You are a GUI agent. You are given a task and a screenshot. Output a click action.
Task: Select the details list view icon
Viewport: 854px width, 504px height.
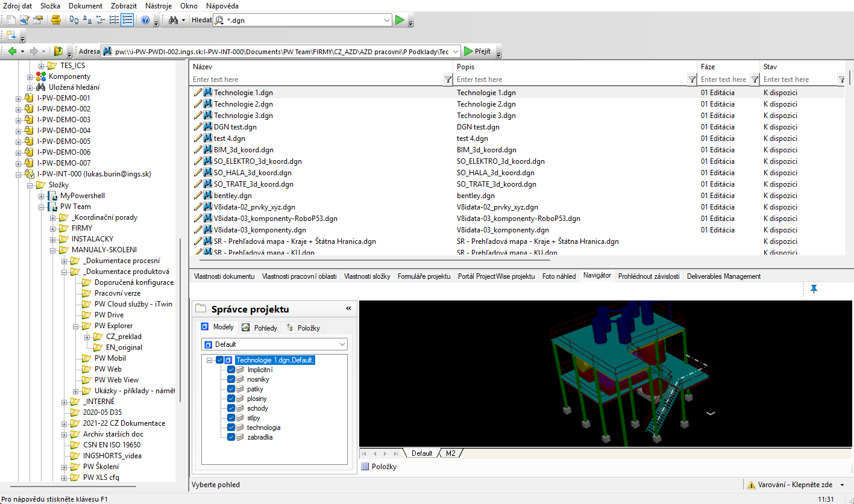pyautogui.click(x=127, y=20)
